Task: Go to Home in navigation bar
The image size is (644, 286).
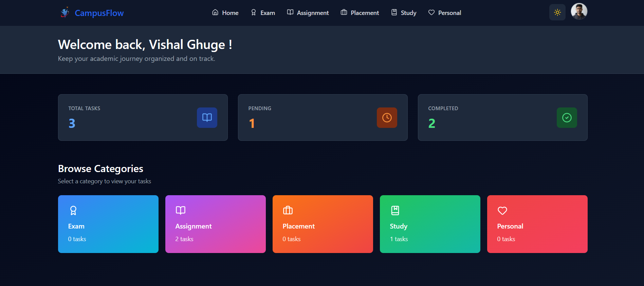Action: coord(225,13)
